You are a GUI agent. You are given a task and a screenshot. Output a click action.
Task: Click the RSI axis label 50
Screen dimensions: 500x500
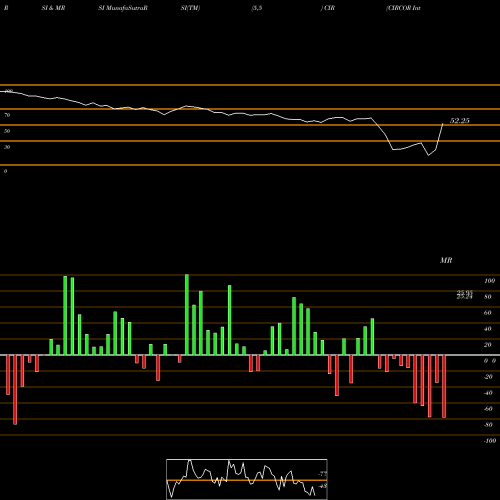pos(7,131)
